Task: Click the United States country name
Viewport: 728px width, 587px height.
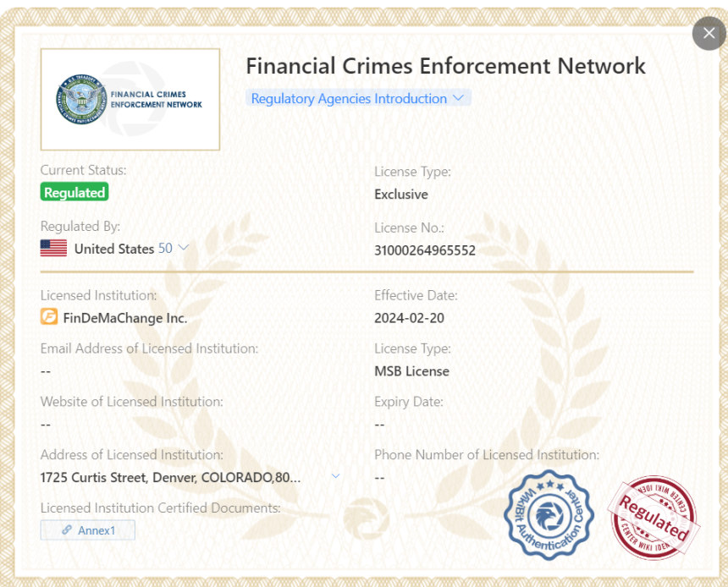Action: pyautogui.click(x=114, y=249)
